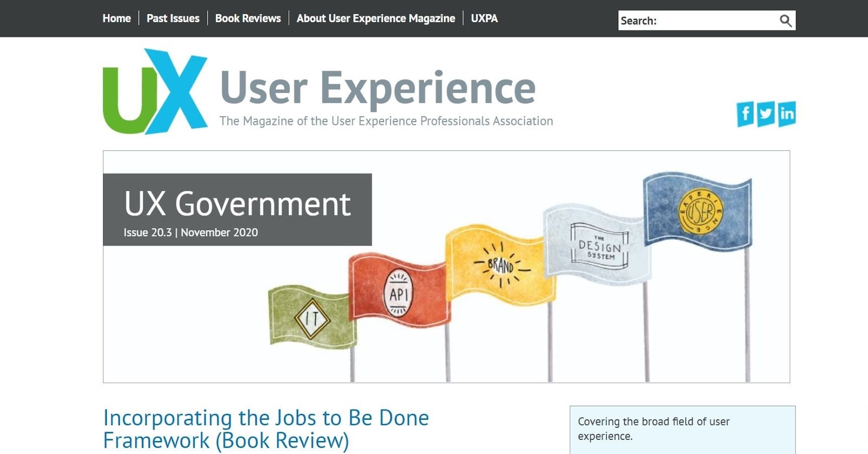Open the Facebook social icon
This screenshot has height=454, width=868.
[x=745, y=114]
